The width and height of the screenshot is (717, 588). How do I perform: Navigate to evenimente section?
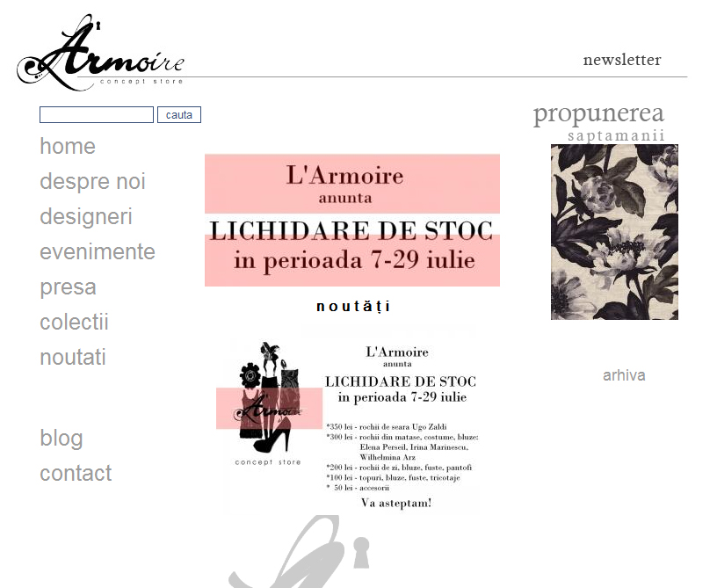98,252
